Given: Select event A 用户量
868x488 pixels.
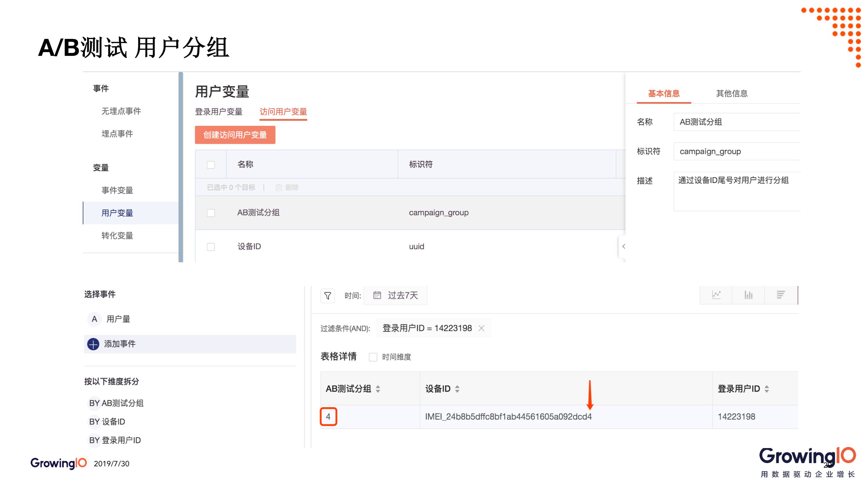Looking at the screenshot, I should click(109, 319).
